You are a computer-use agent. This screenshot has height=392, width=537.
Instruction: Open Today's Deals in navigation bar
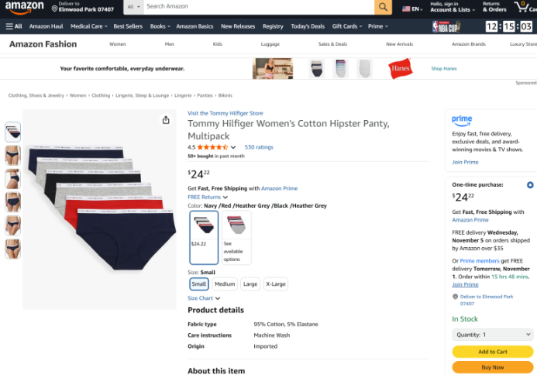click(308, 26)
